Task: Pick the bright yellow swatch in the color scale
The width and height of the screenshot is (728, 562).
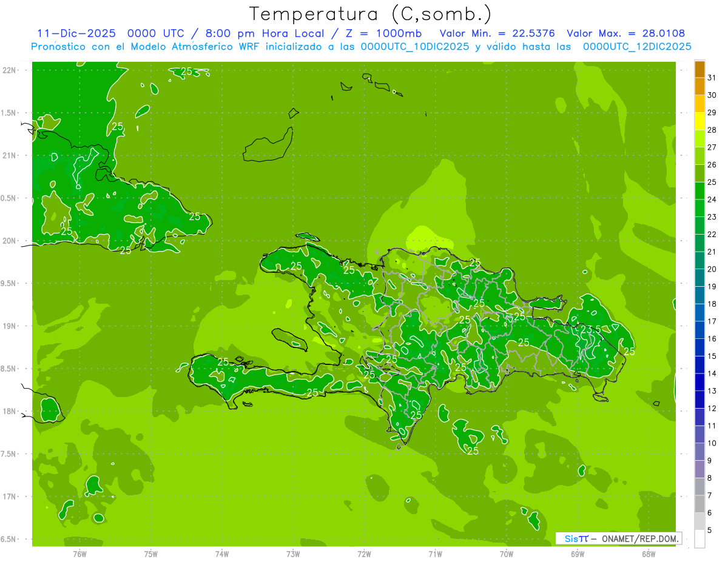Action: pyautogui.click(x=699, y=121)
